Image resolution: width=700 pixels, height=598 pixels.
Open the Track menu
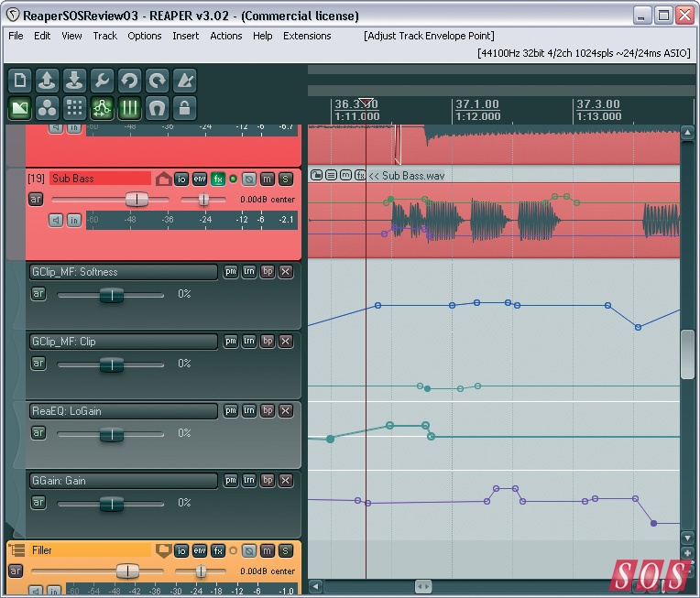point(105,36)
